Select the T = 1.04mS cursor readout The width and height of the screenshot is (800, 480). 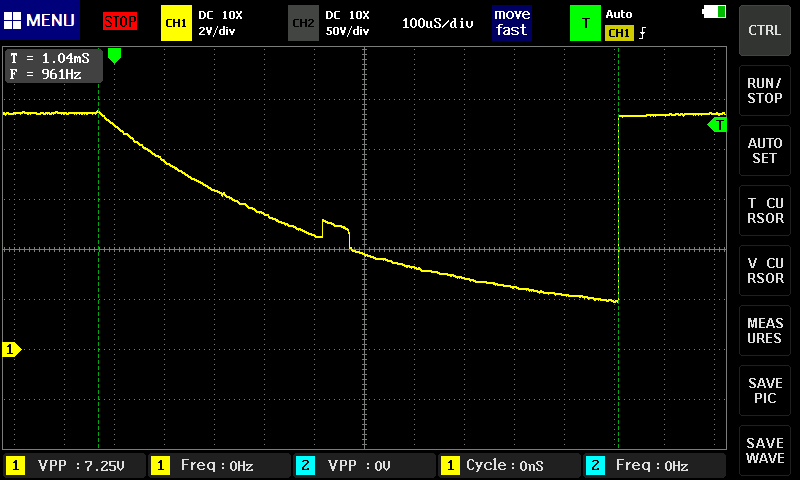click(50, 59)
